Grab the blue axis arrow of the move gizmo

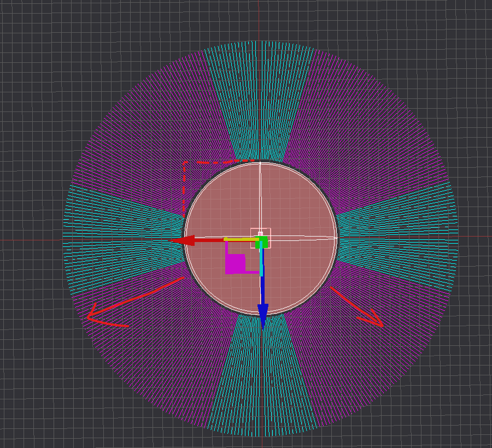click(263, 315)
